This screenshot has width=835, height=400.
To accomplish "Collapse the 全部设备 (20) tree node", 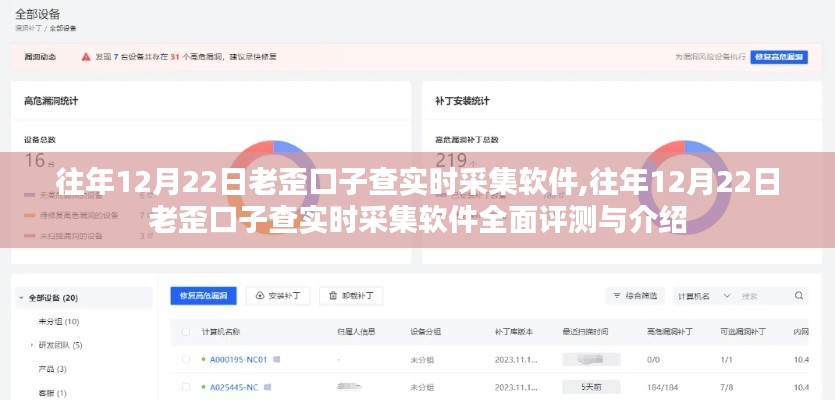I will tap(21, 298).
